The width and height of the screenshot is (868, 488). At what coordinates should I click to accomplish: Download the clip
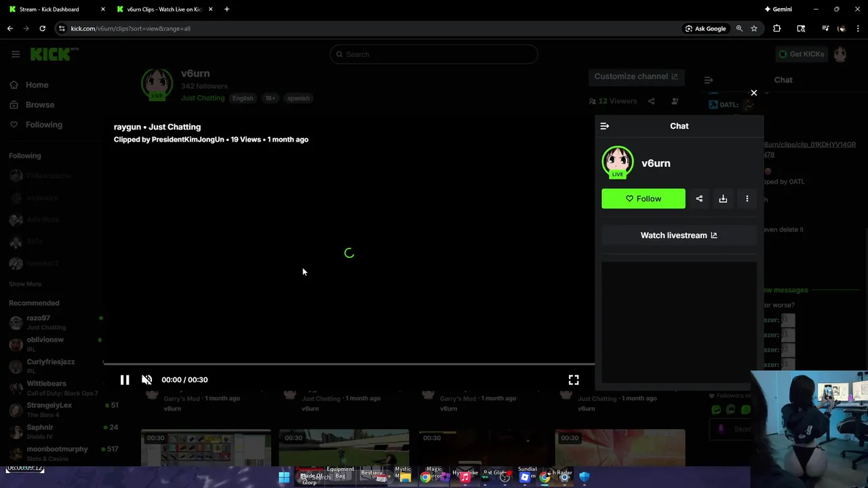pos(723,199)
